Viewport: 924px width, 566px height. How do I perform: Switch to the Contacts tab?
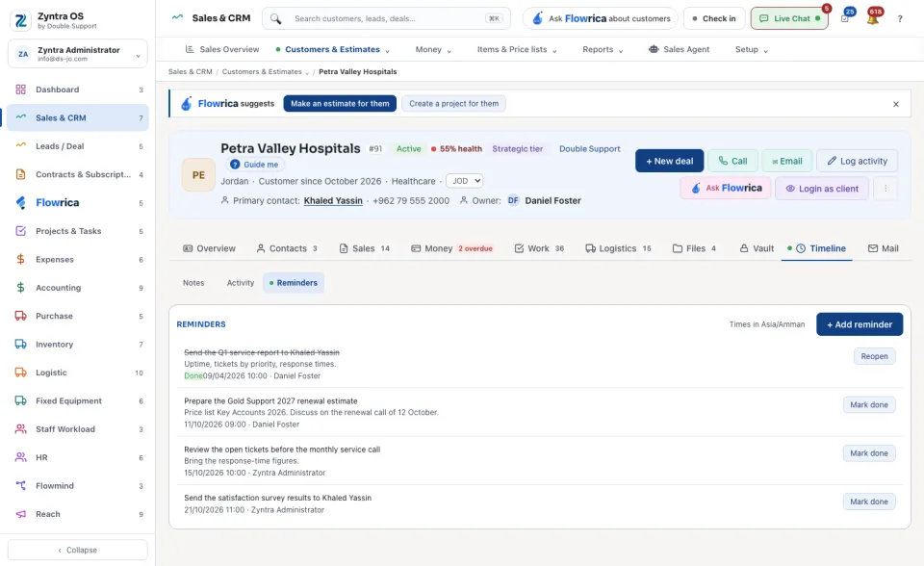(287, 248)
